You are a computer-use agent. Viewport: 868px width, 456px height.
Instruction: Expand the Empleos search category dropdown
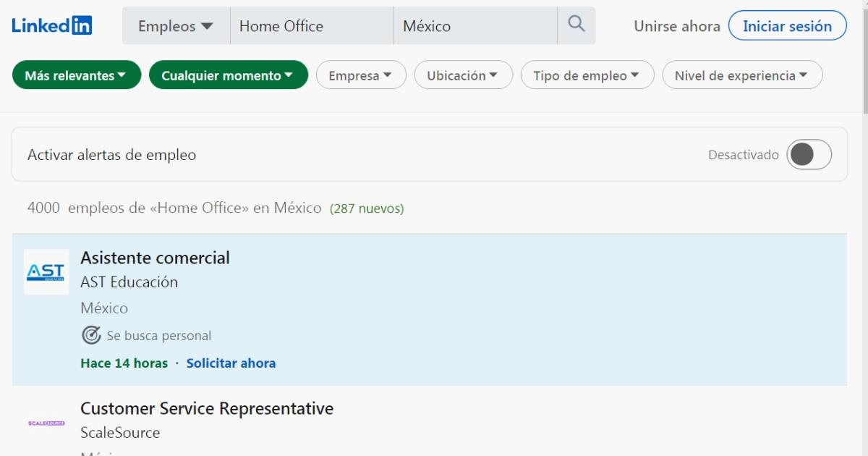click(x=176, y=26)
